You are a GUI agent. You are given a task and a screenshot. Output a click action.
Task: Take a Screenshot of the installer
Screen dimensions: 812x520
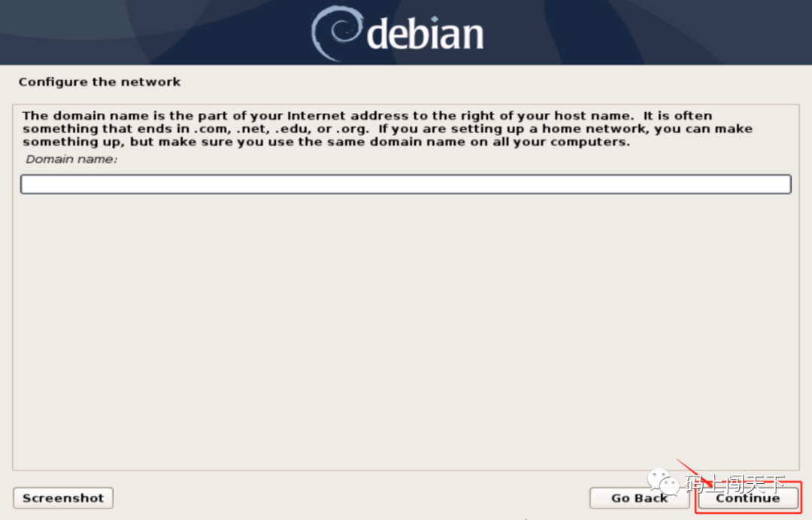63,498
